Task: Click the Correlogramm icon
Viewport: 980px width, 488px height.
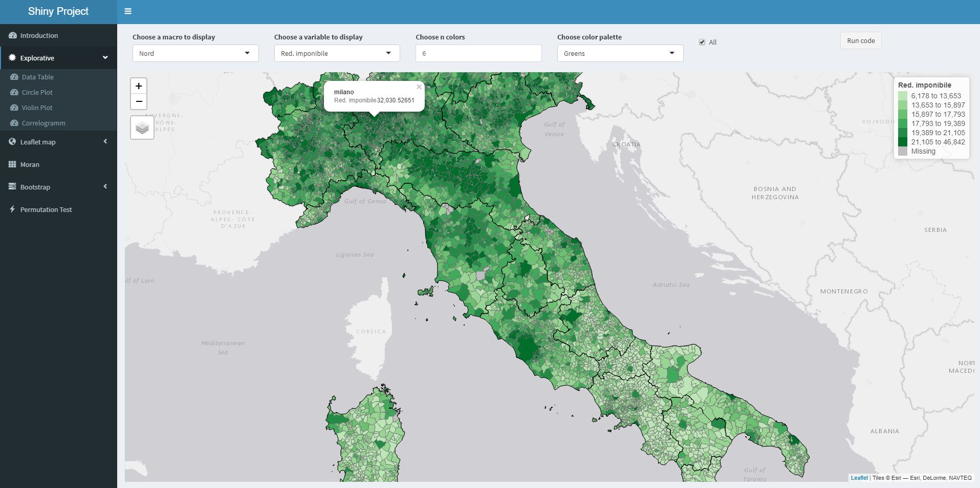Action: click(x=14, y=123)
